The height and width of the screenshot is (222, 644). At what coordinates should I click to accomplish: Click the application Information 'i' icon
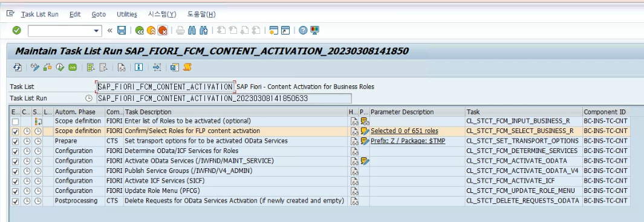point(138,67)
